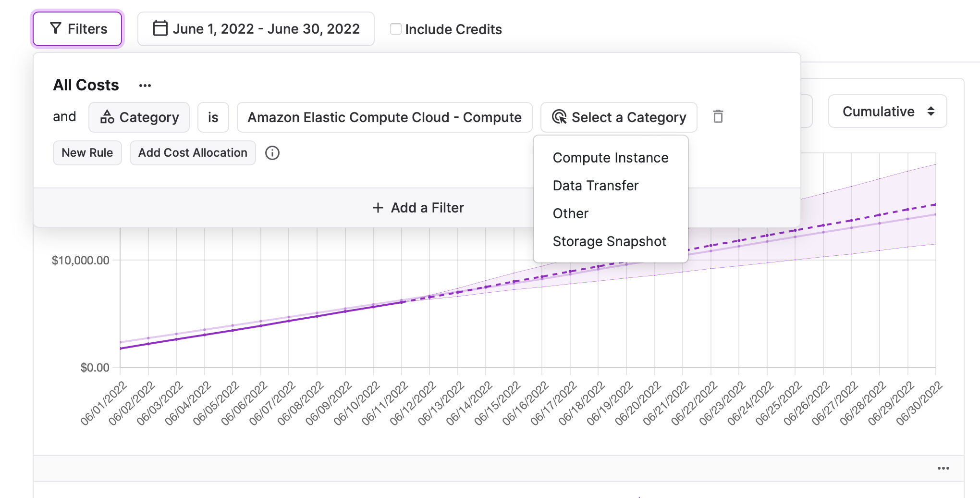This screenshot has height=498, width=980.
Task: Choose Compute Instance from the list
Action: pos(611,158)
